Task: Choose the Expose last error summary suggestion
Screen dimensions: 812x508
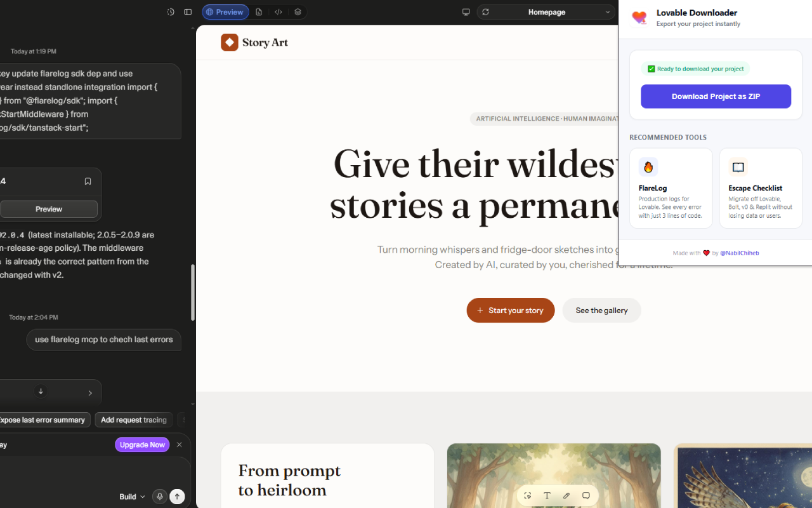Action: (x=44, y=420)
